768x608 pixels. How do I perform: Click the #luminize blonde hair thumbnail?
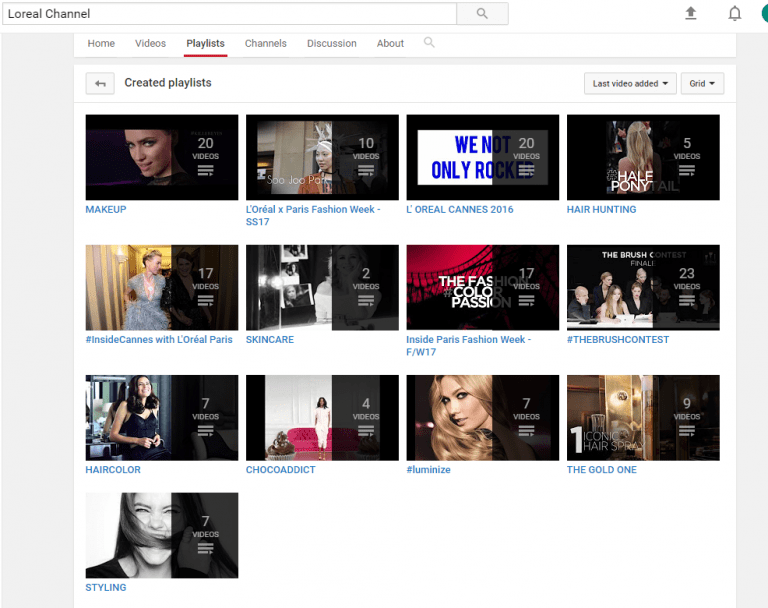tap(482, 417)
